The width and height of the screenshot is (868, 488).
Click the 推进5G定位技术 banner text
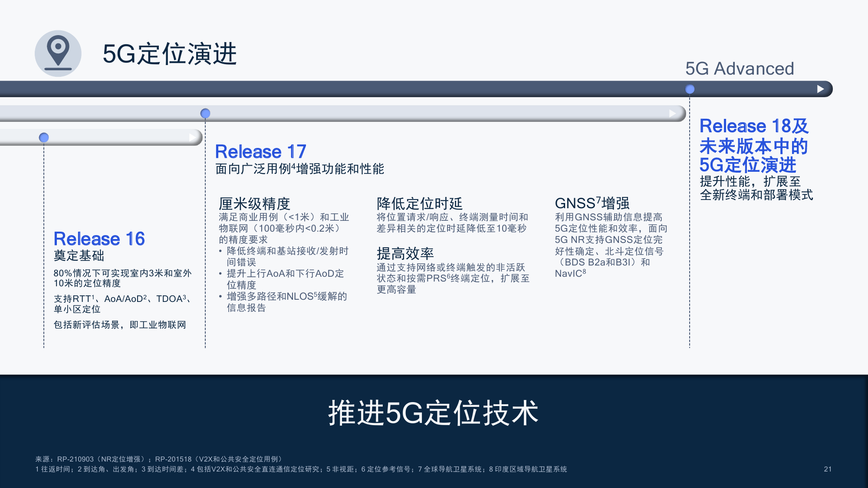(x=433, y=413)
